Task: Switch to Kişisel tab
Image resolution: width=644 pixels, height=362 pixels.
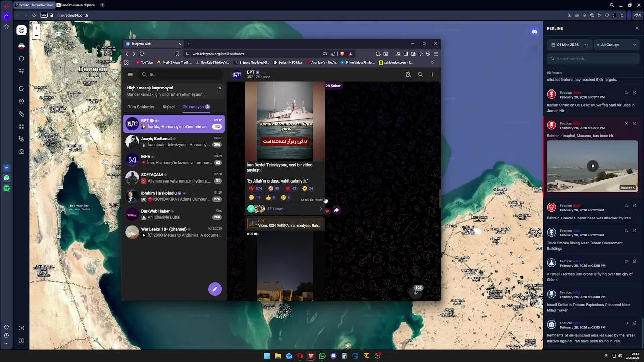Action: 168,107
